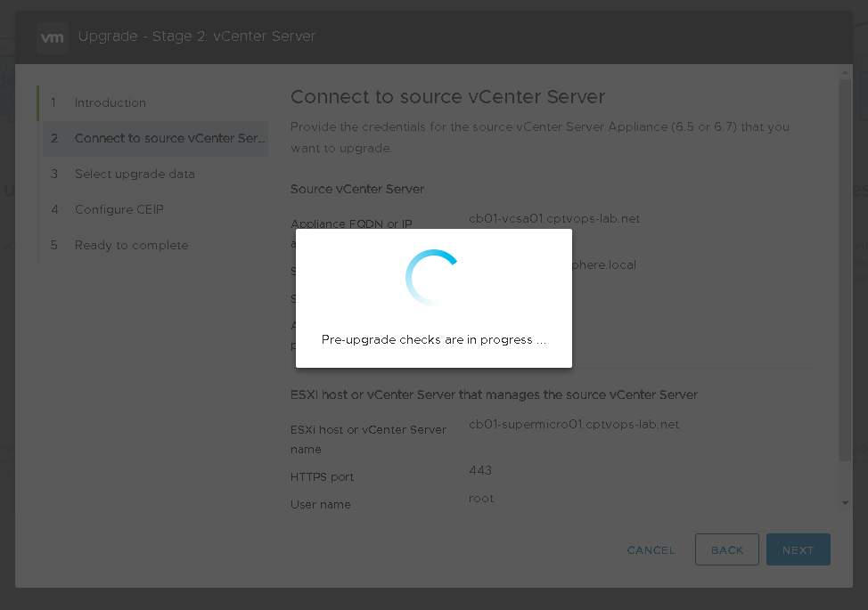Click the loading spinner in the dialog
Image resolution: width=868 pixels, height=610 pixels.
(433, 277)
